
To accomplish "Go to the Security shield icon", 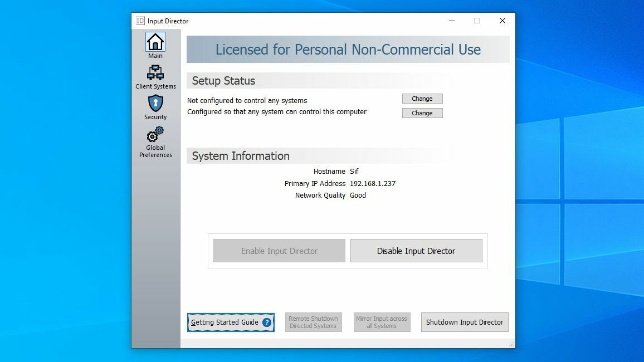I will coord(155,104).
